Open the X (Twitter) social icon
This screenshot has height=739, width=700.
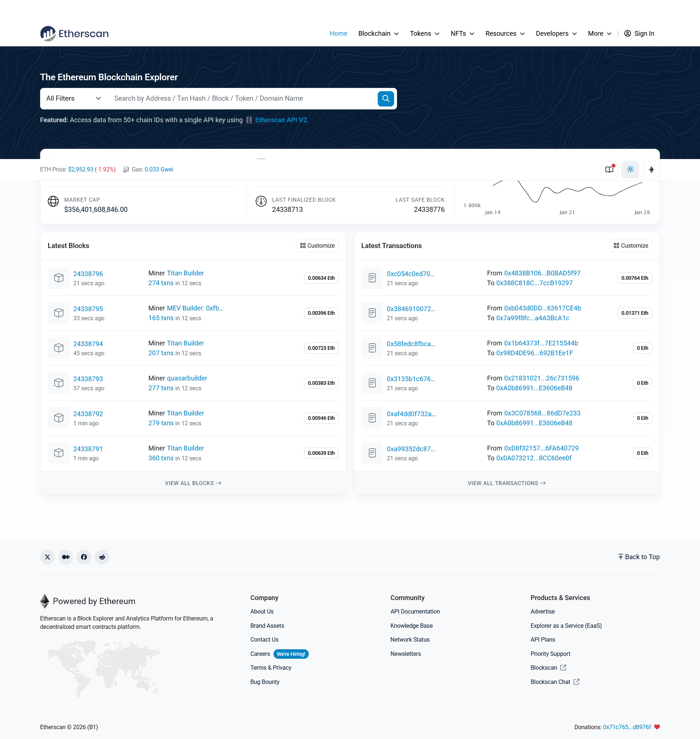pos(47,557)
